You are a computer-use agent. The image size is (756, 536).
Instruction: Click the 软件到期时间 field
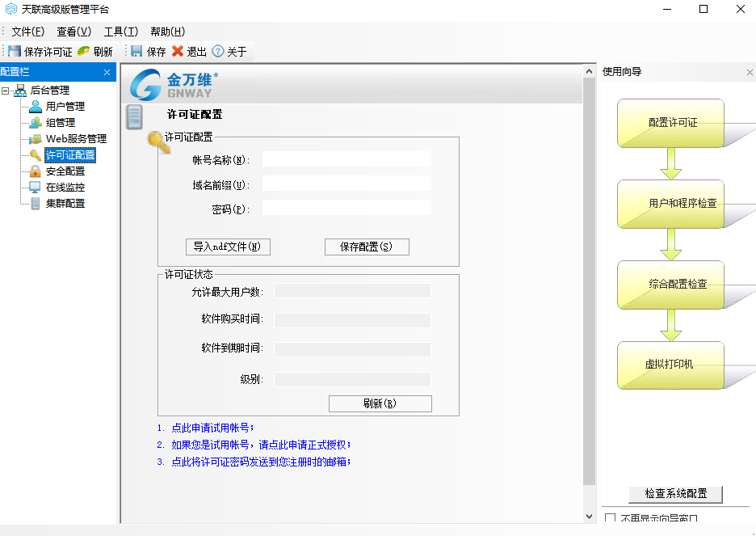tap(352, 349)
